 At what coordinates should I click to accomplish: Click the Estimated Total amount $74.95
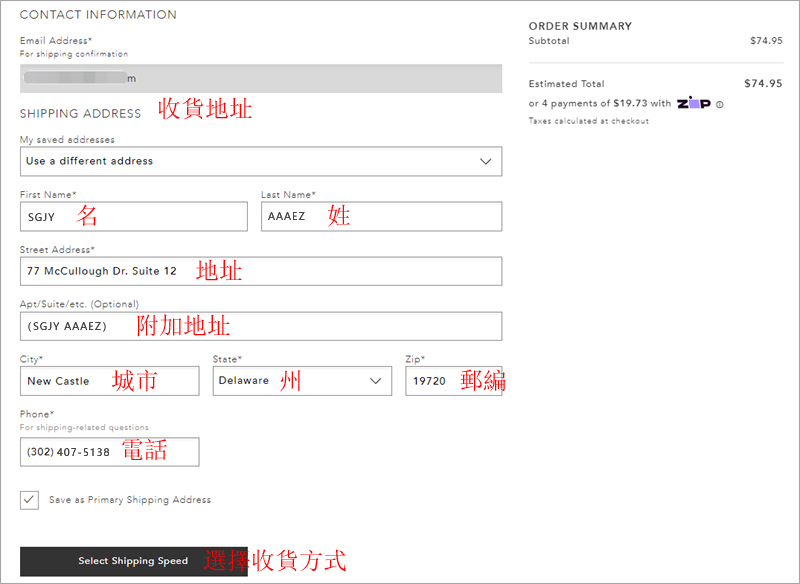click(x=763, y=84)
